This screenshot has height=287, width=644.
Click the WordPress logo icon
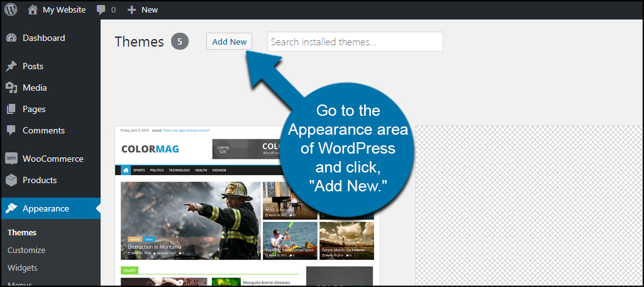click(x=11, y=9)
